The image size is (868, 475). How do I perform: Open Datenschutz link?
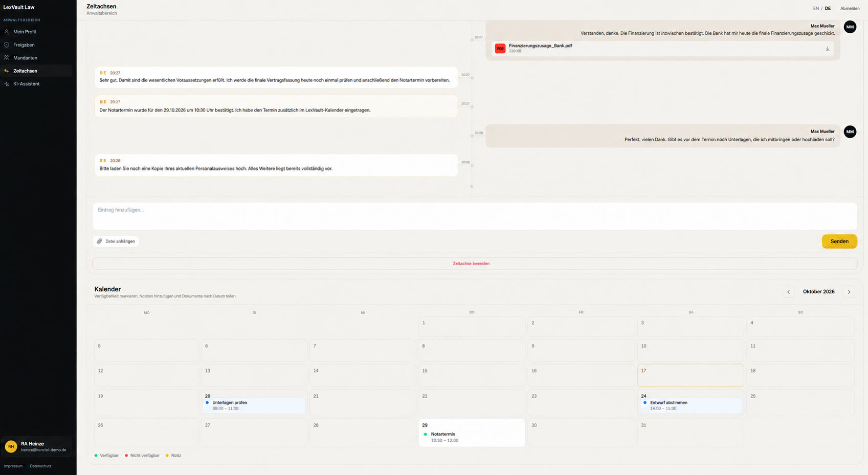pyautogui.click(x=40, y=466)
